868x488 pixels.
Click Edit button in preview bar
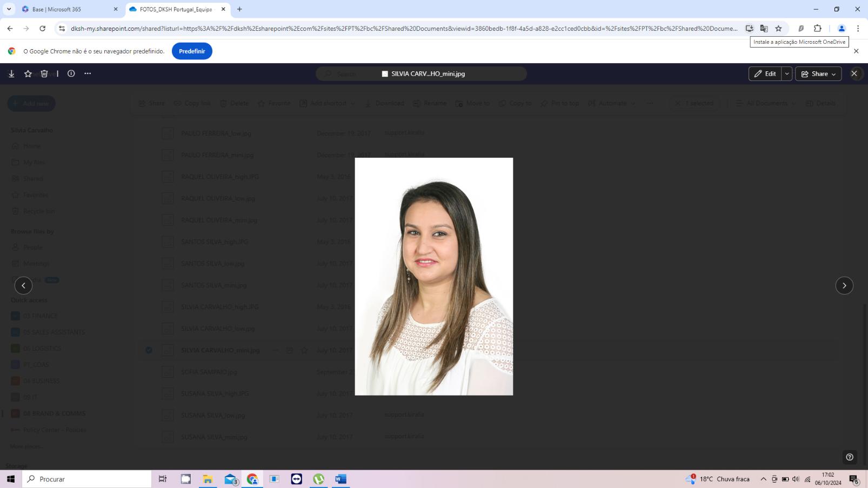click(x=765, y=74)
